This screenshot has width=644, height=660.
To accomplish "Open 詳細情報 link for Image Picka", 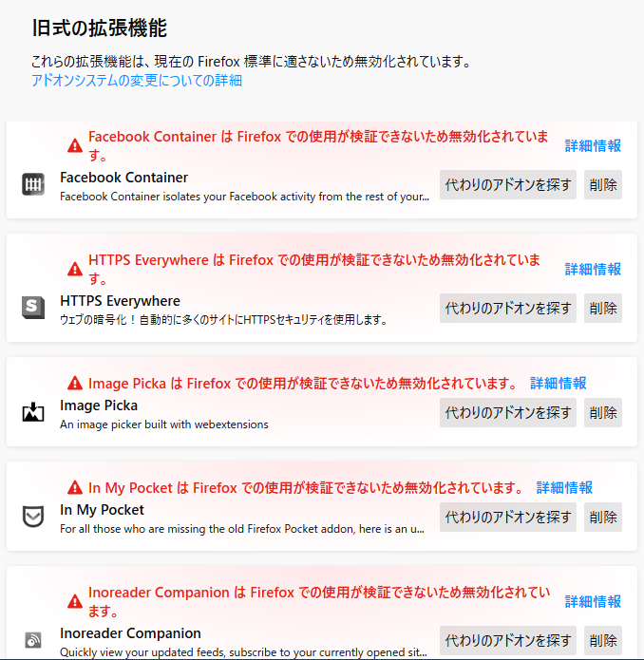I will point(559,384).
